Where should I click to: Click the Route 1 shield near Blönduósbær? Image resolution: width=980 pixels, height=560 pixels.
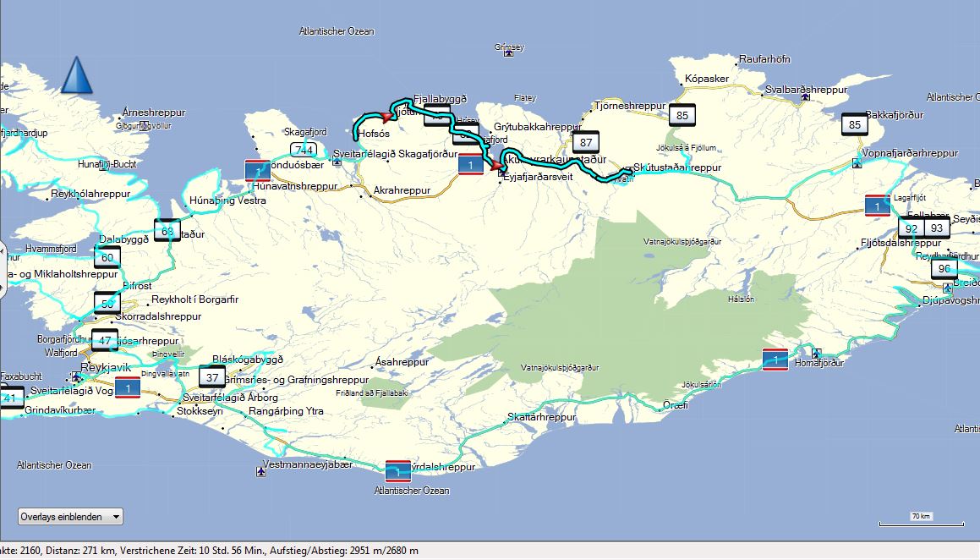257,170
